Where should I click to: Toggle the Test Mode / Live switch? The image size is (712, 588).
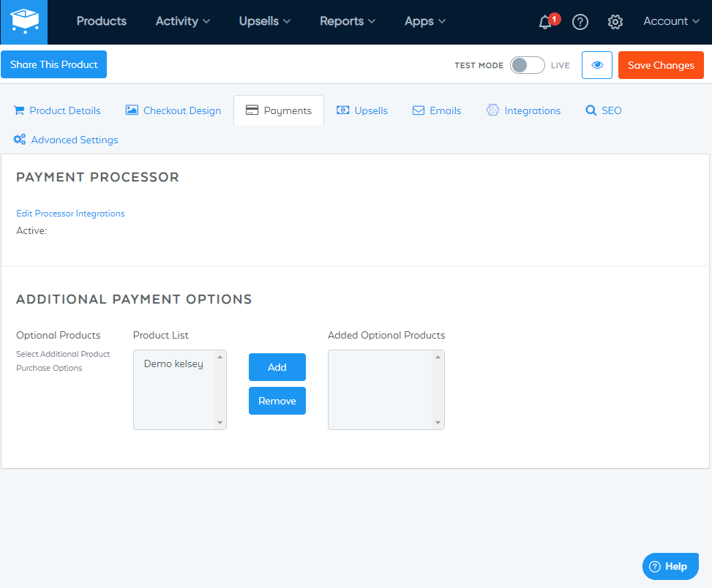pyautogui.click(x=527, y=65)
